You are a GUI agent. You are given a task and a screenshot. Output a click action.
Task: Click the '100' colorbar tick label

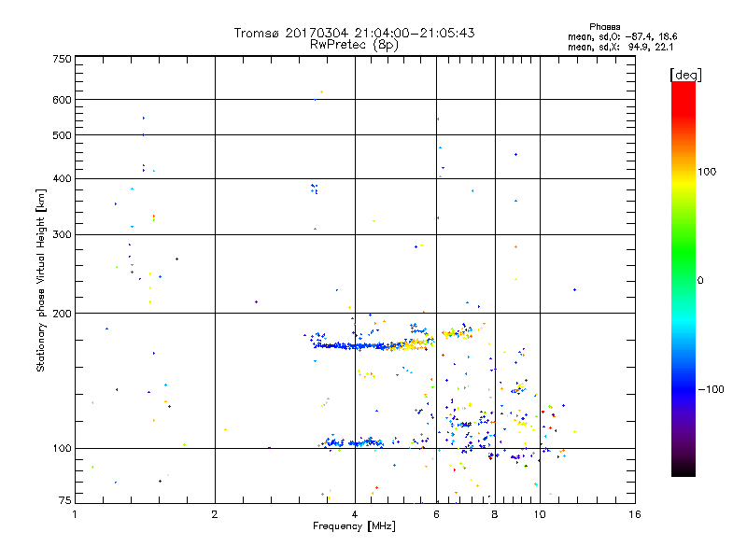[707, 172]
